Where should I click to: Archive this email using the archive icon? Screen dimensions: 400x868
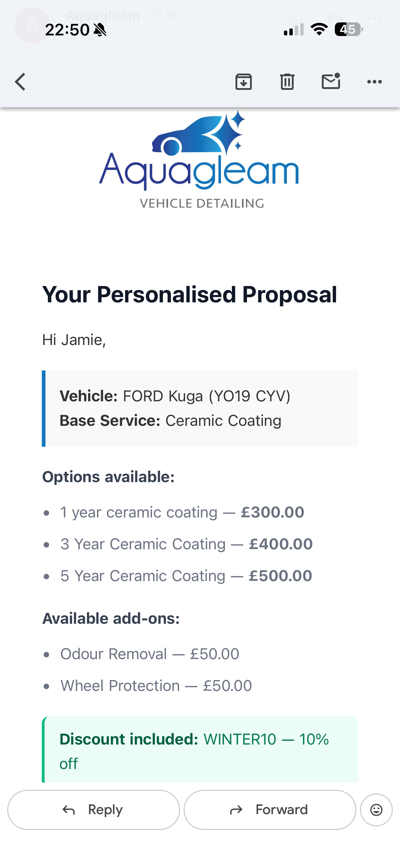(x=244, y=81)
